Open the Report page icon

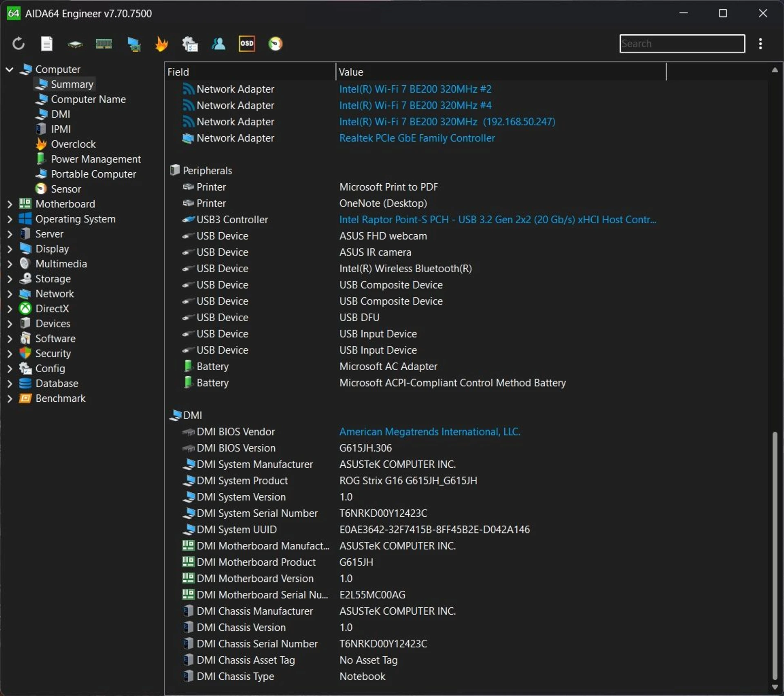coord(47,44)
